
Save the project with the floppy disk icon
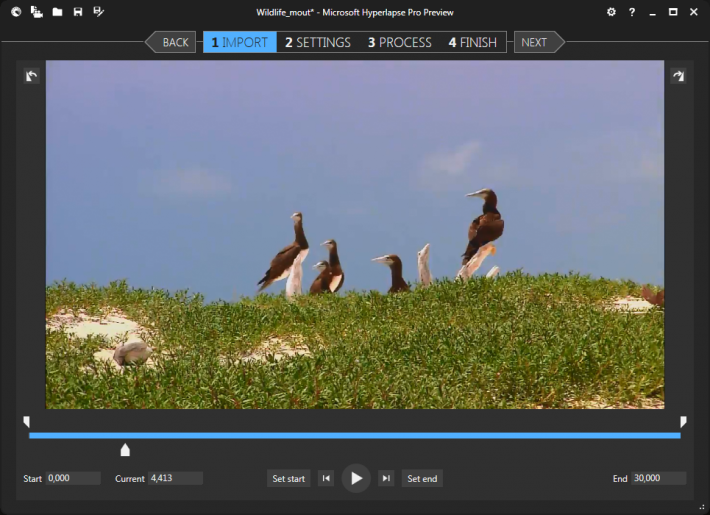tap(78, 12)
